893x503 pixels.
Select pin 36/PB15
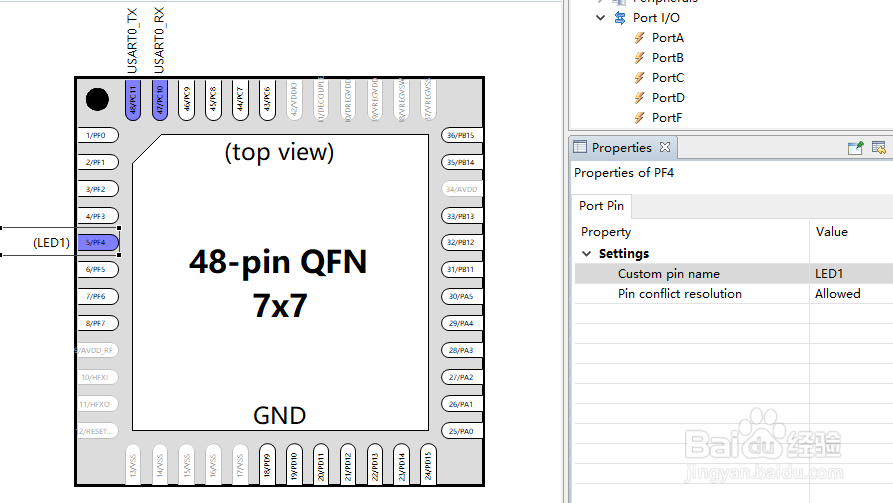tap(461, 136)
